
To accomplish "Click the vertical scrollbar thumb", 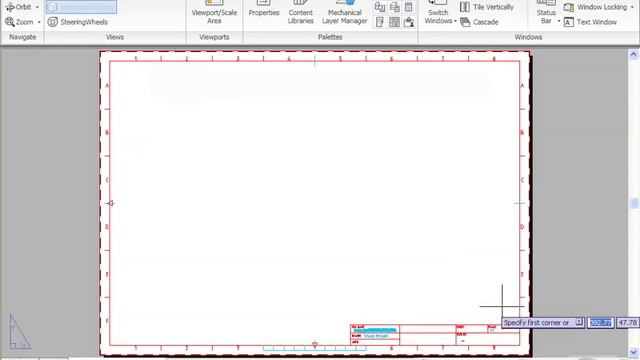I will [x=633, y=203].
